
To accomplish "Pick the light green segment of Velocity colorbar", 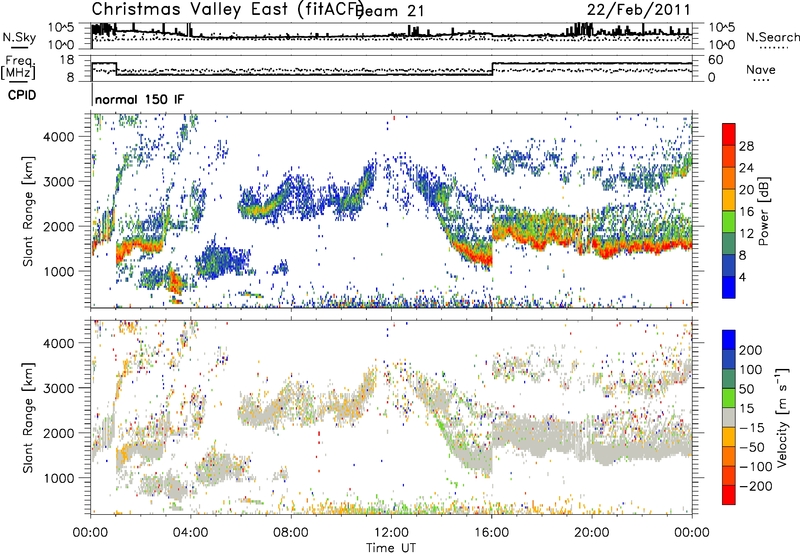I will [x=729, y=398].
